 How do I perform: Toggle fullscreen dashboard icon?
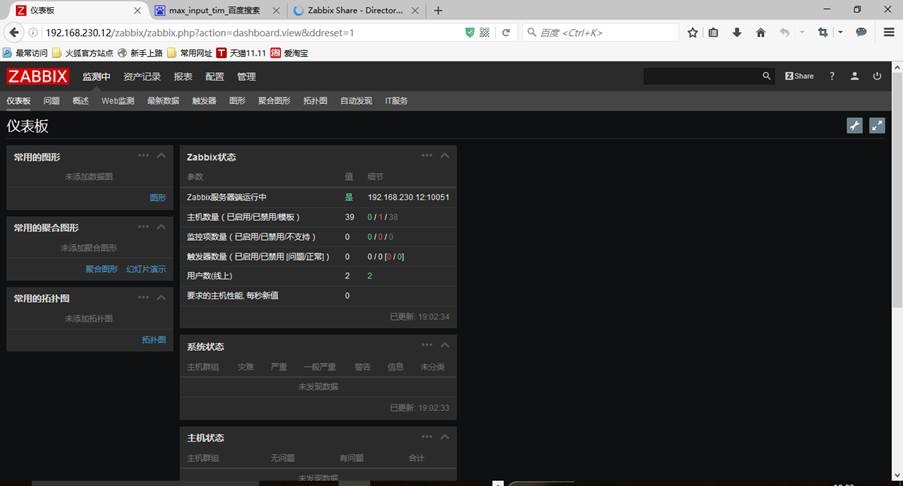877,126
